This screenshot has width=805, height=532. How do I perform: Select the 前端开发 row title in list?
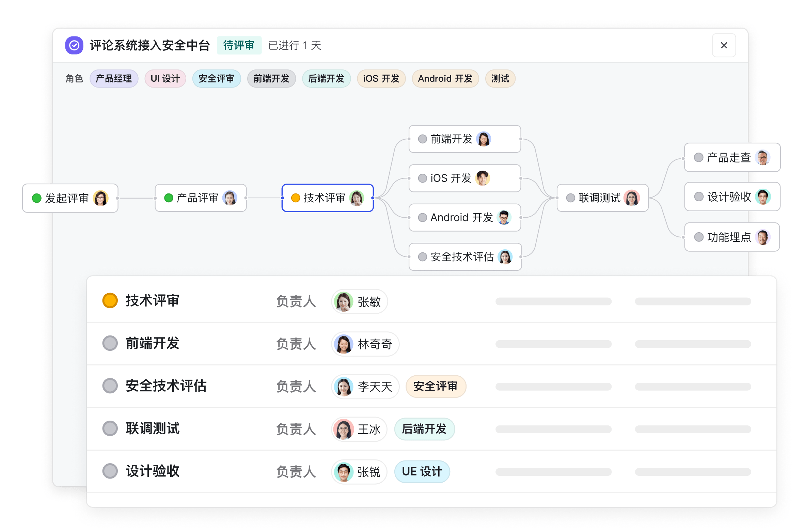[x=152, y=343]
